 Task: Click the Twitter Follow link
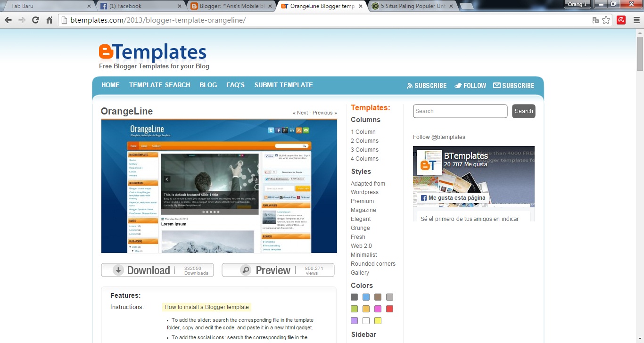(x=470, y=85)
